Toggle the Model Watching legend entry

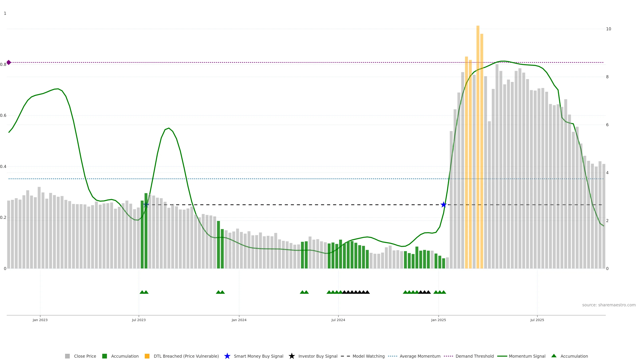[368, 356]
